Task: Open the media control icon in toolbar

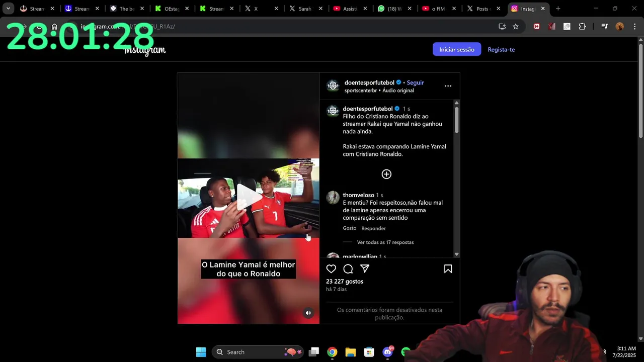Action: (604, 27)
